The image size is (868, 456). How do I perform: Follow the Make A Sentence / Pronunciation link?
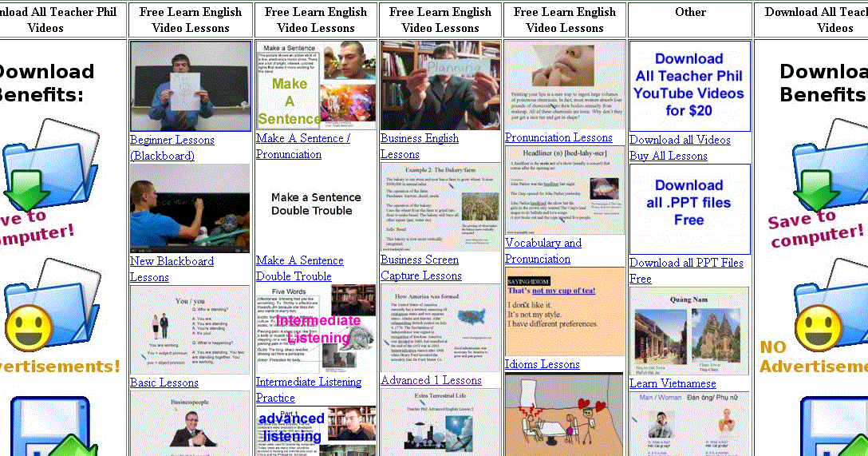click(x=303, y=146)
